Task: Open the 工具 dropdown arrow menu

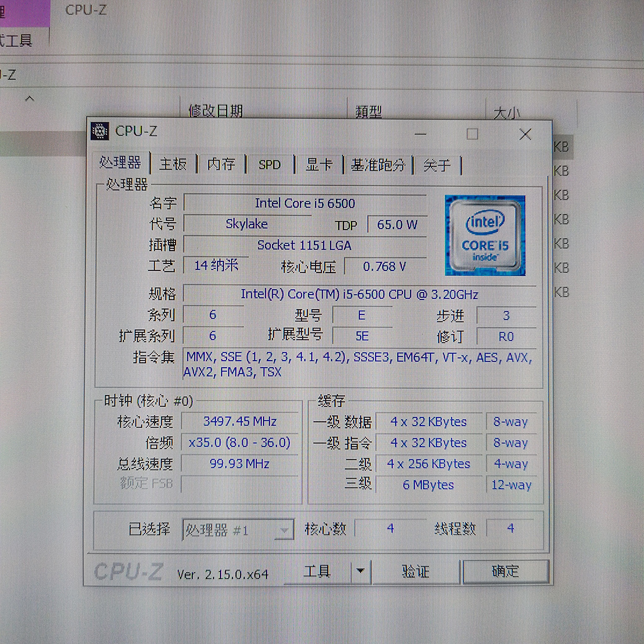Action: (361, 571)
